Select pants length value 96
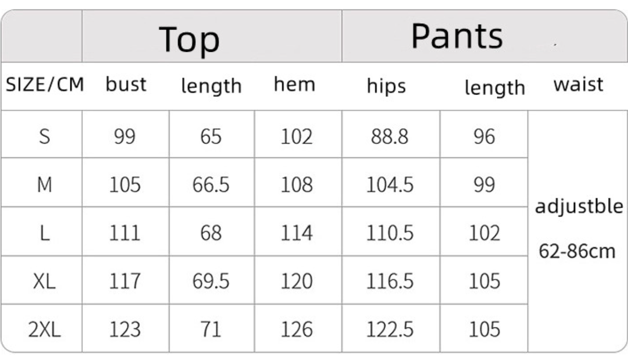The width and height of the screenshot is (628, 364). click(x=484, y=137)
